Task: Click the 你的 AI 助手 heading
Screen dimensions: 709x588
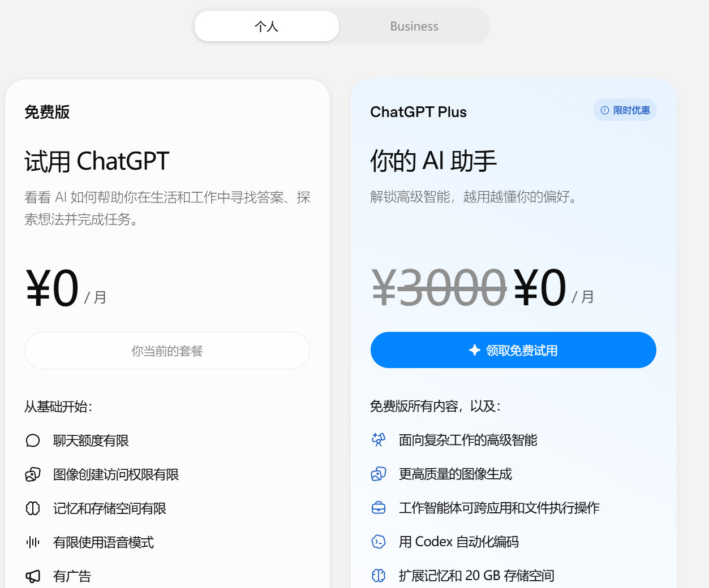Action: pos(433,161)
